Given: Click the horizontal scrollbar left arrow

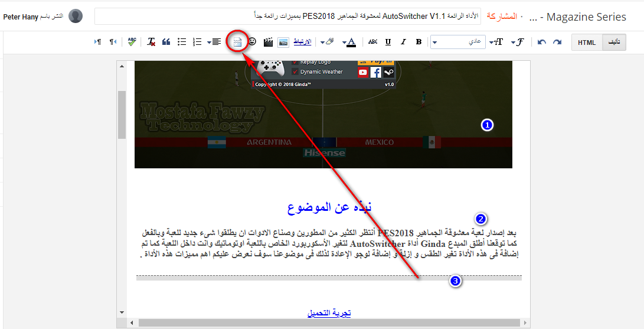Looking at the screenshot, I should coord(132,323).
